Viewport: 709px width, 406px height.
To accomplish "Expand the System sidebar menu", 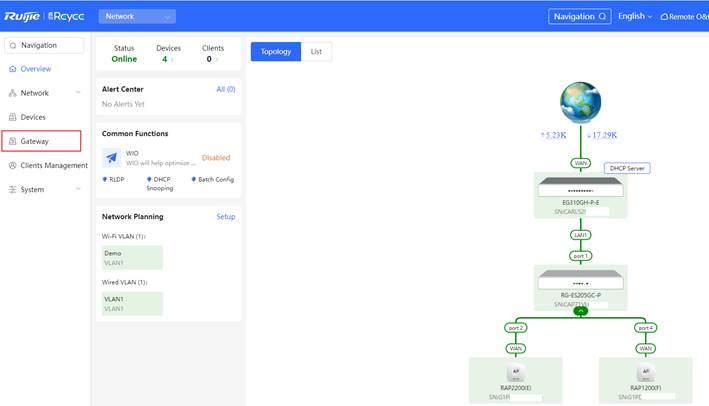I will point(43,189).
